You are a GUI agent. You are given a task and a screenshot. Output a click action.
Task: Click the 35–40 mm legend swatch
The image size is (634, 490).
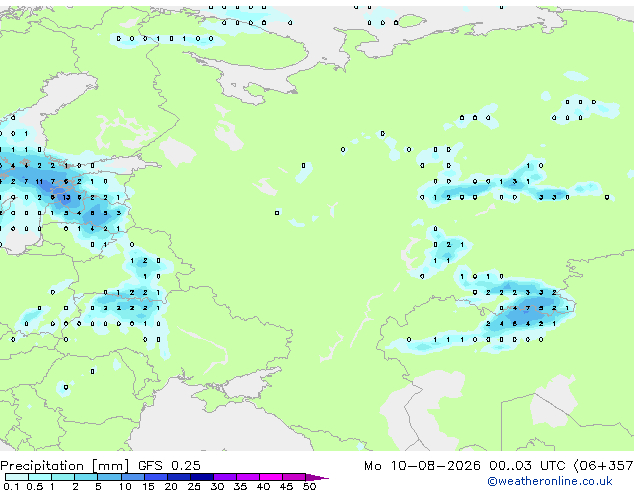click(248, 477)
